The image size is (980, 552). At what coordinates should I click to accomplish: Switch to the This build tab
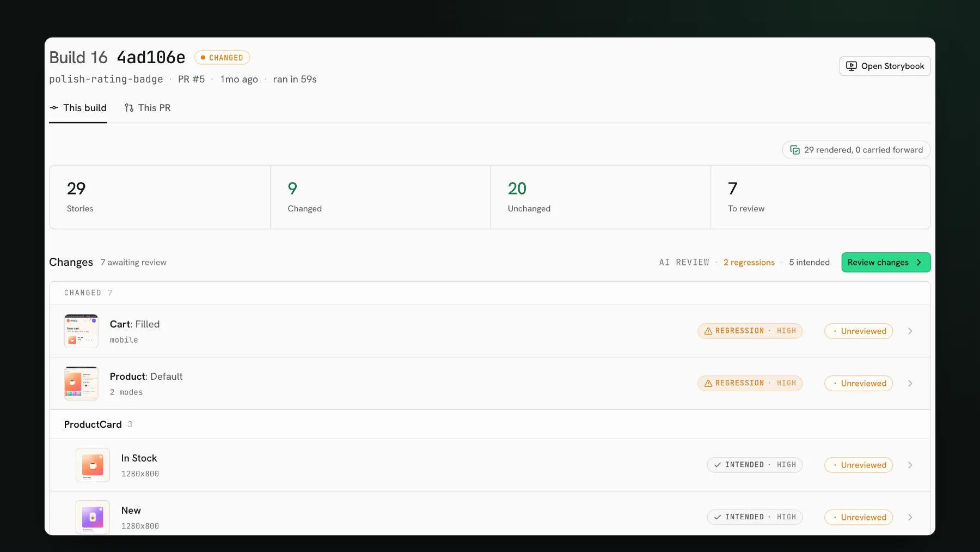pyautogui.click(x=78, y=108)
